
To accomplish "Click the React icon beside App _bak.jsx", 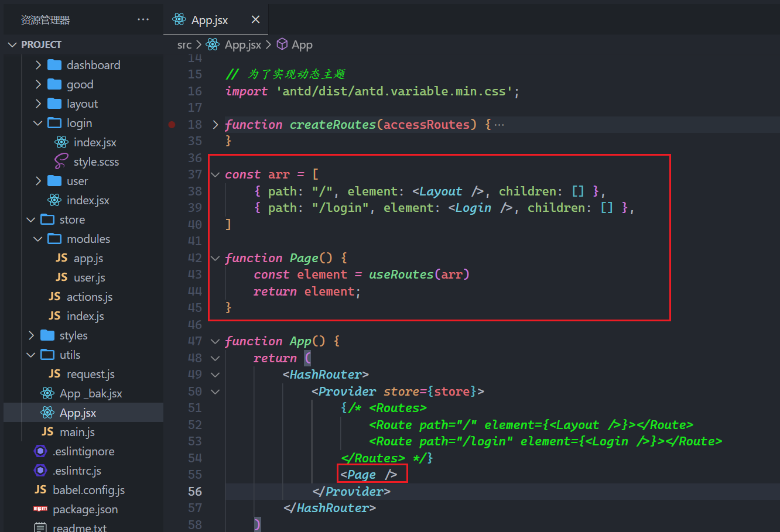I will tap(47, 393).
